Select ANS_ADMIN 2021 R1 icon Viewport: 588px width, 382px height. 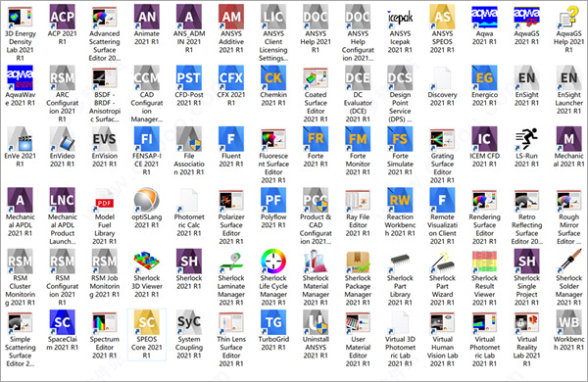(x=189, y=17)
